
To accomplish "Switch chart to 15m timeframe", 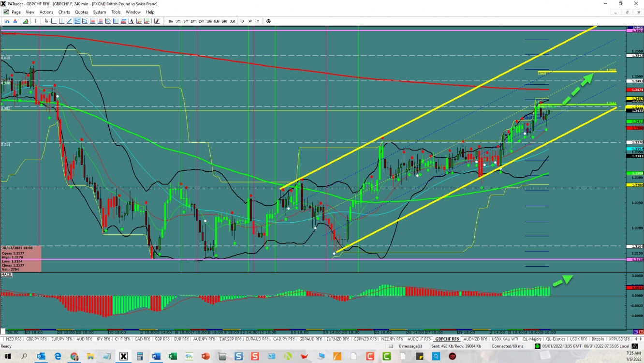I will (201, 21).
